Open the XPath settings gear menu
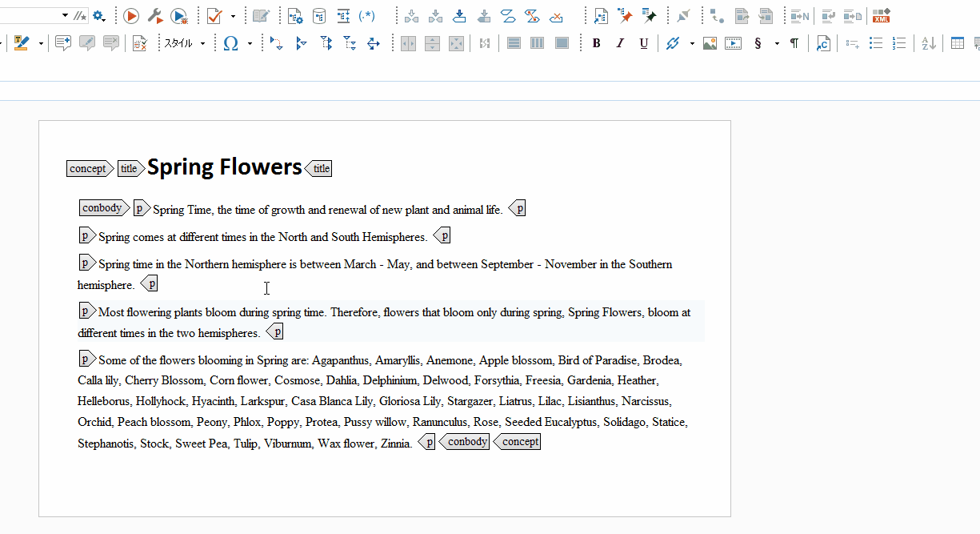980x534 pixels. coord(99,16)
